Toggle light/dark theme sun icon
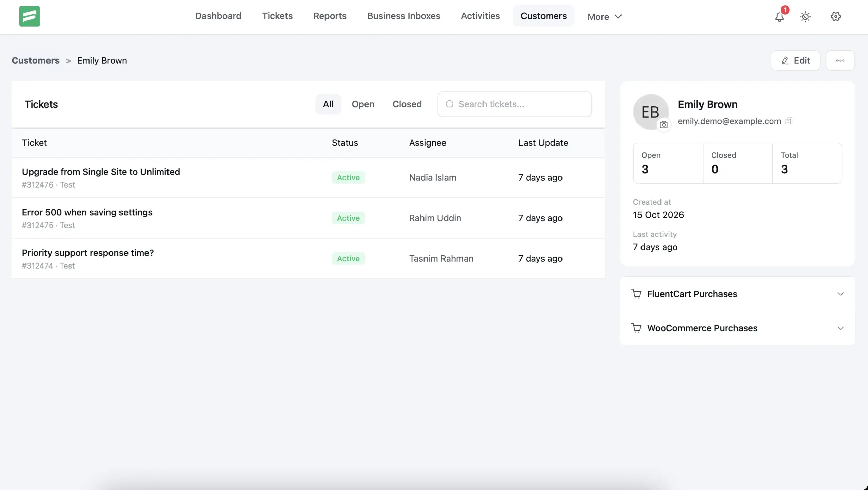 [805, 17]
